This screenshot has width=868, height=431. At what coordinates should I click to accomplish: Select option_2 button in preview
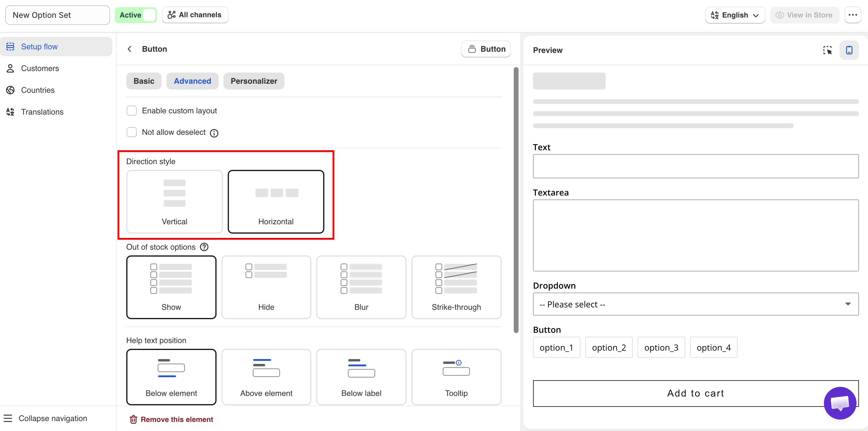pos(609,347)
